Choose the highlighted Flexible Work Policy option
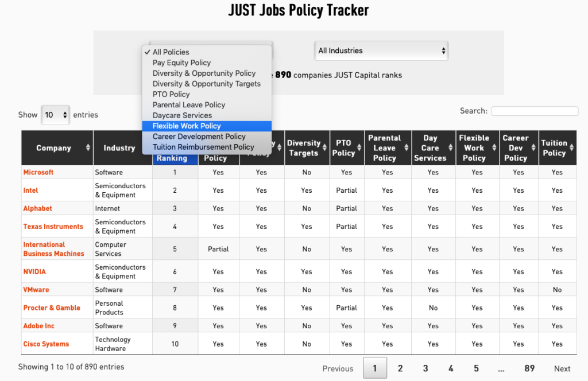 (207, 126)
